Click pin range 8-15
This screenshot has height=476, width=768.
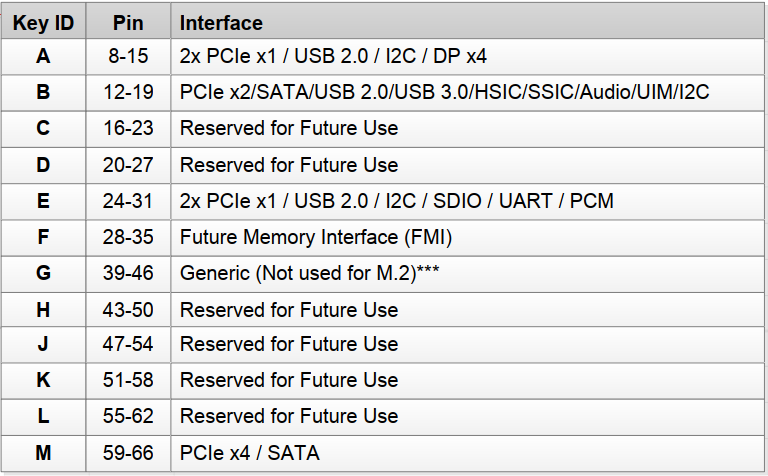point(130,57)
